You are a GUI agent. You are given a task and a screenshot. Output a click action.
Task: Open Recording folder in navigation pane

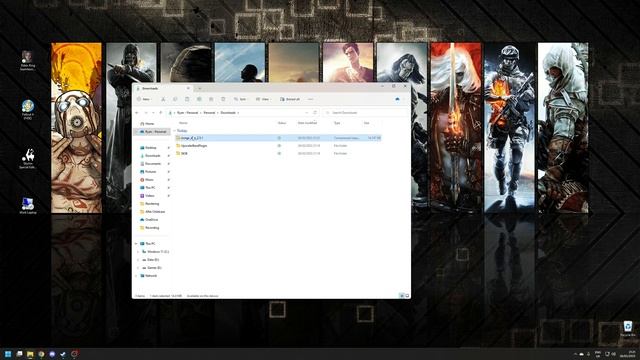click(150, 228)
